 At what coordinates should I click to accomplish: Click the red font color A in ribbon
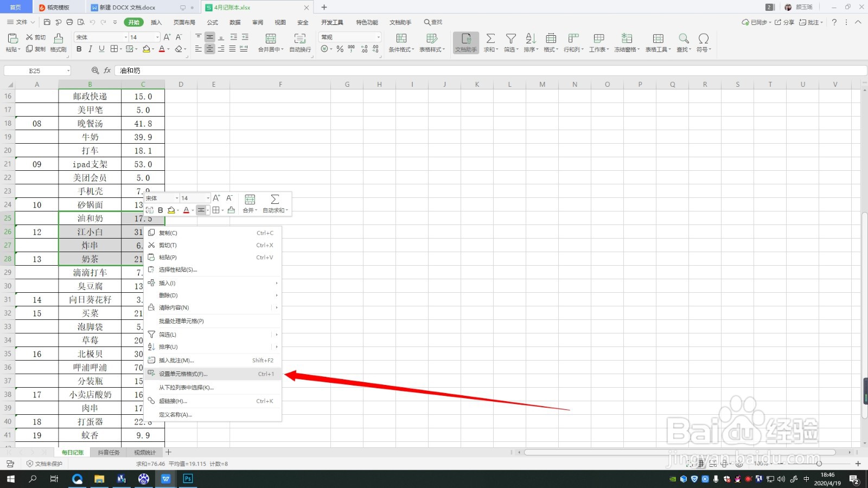point(161,49)
